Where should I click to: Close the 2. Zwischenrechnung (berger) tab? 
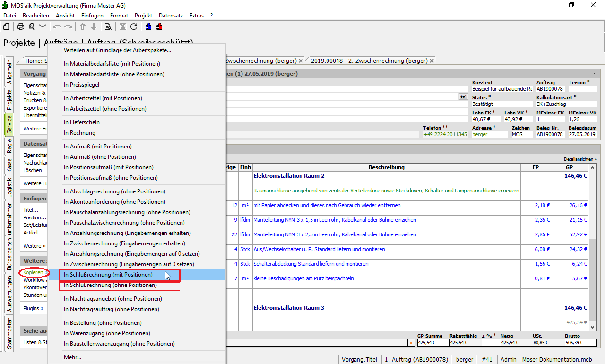coord(432,61)
